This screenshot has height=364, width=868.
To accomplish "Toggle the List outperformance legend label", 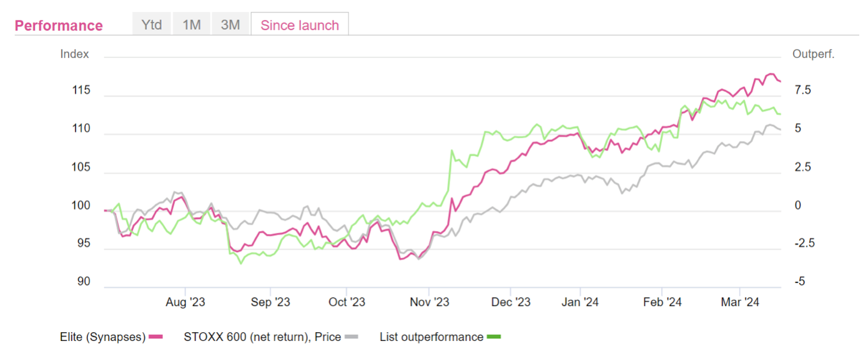I will pyautogui.click(x=432, y=337).
